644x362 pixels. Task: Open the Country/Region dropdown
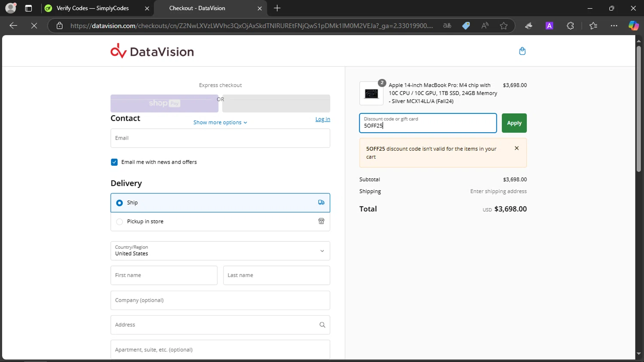(x=220, y=251)
